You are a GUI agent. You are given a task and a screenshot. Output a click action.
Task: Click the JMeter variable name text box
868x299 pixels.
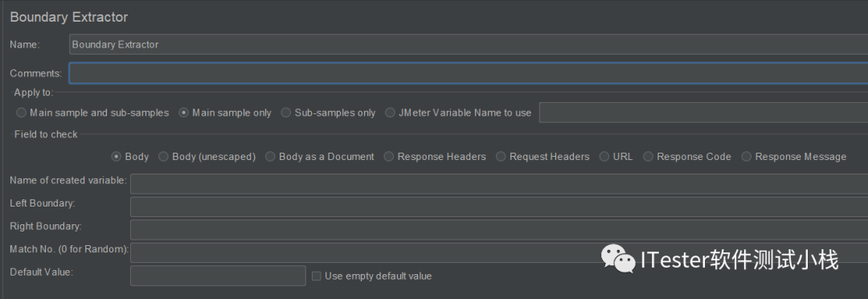(x=703, y=113)
